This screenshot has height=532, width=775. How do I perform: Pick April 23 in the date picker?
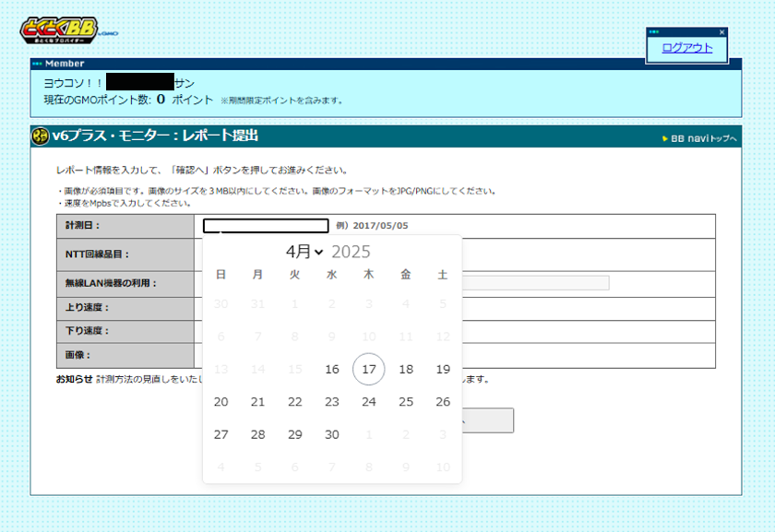pos(332,402)
